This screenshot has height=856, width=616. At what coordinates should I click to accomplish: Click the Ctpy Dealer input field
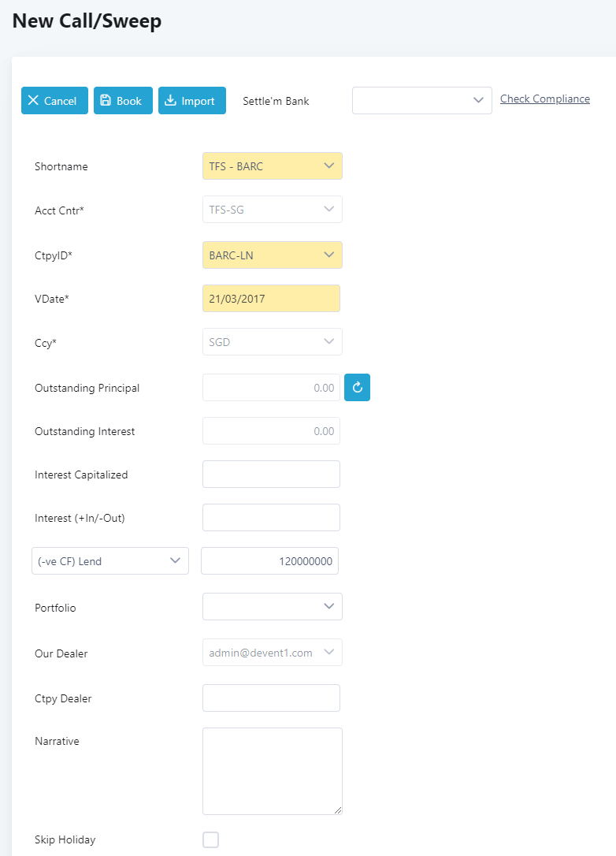click(x=271, y=698)
